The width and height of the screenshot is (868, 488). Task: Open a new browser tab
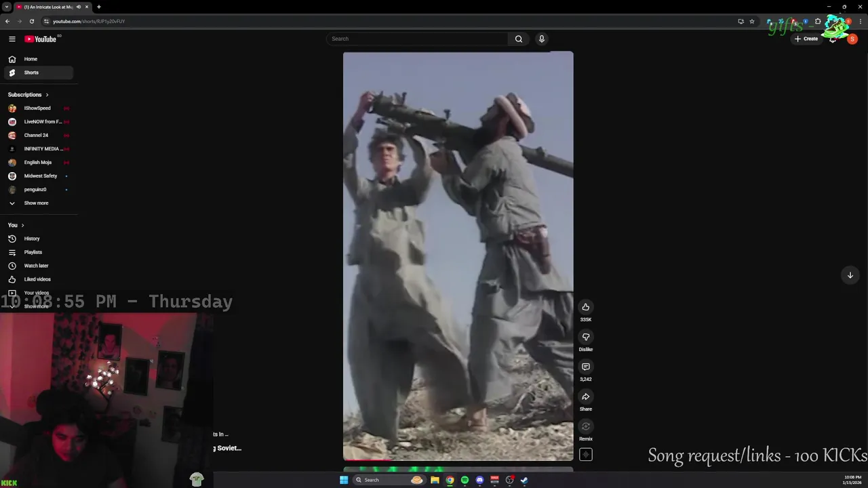(x=99, y=7)
